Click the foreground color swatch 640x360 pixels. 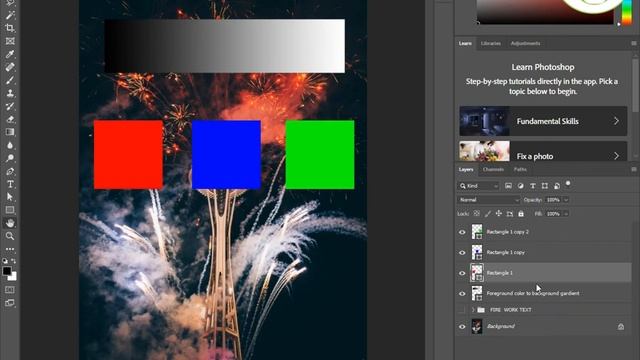pyautogui.click(x=7, y=271)
